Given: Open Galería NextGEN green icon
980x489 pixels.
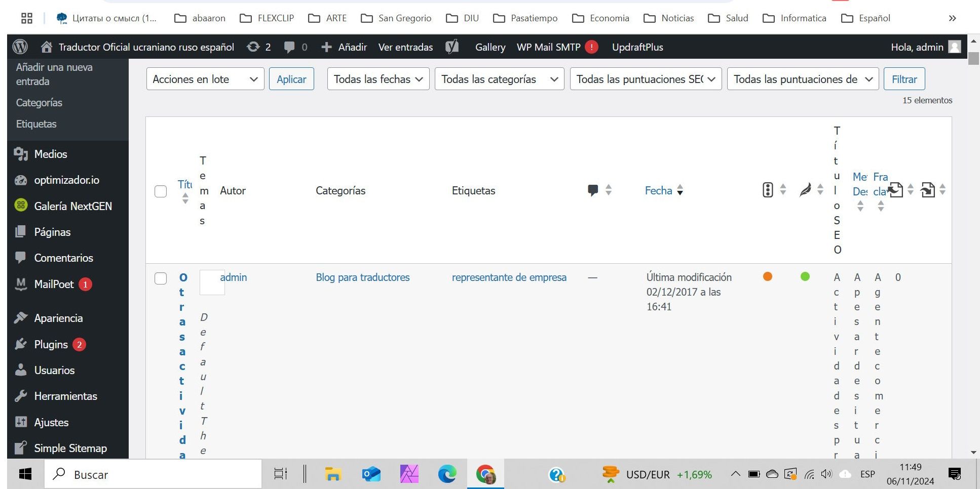Looking at the screenshot, I should click(x=21, y=206).
